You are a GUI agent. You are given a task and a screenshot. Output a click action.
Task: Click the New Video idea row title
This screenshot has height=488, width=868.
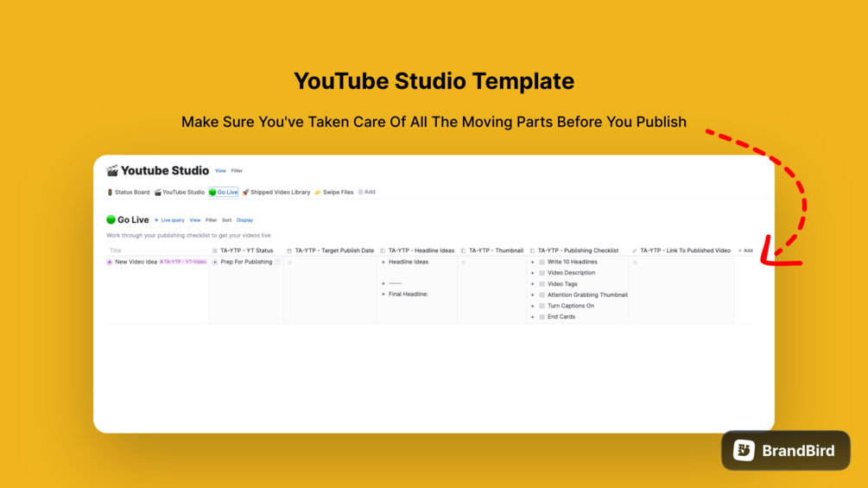pyautogui.click(x=136, y=263)
